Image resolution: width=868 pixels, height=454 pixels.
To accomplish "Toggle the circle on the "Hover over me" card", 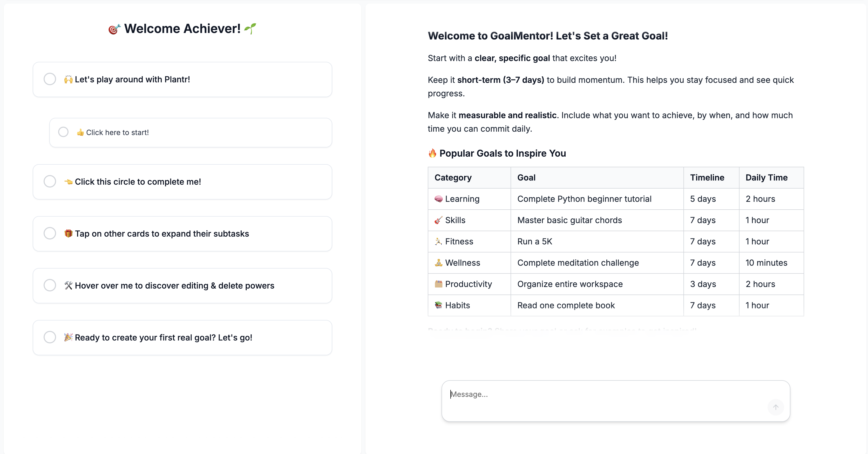I will (50, 285).
